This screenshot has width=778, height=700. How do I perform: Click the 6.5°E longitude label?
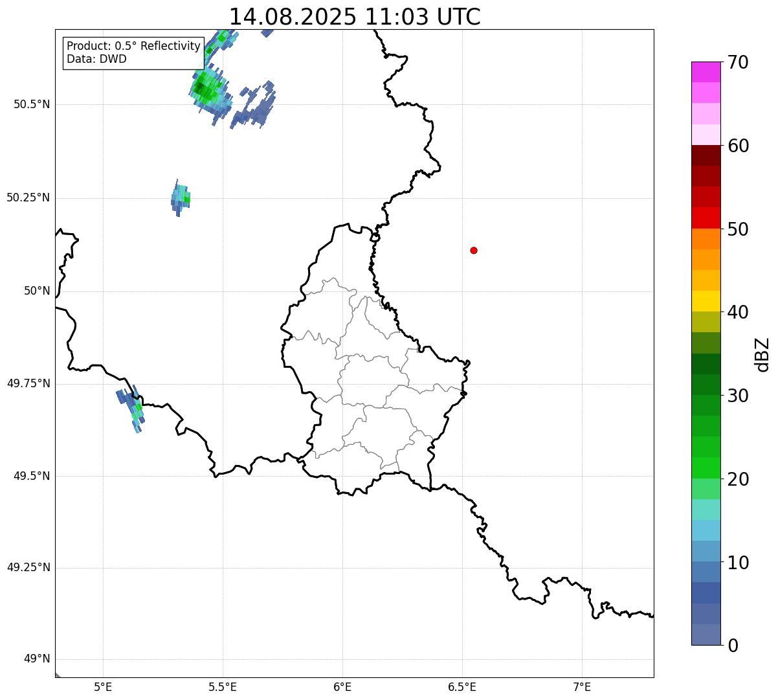[462, 686]
